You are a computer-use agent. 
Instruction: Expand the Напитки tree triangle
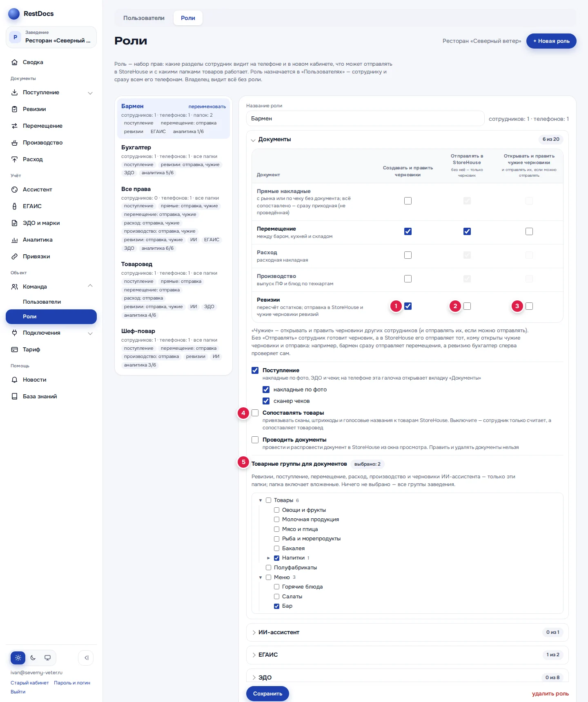pyautogui.click(x=269, y=558)
